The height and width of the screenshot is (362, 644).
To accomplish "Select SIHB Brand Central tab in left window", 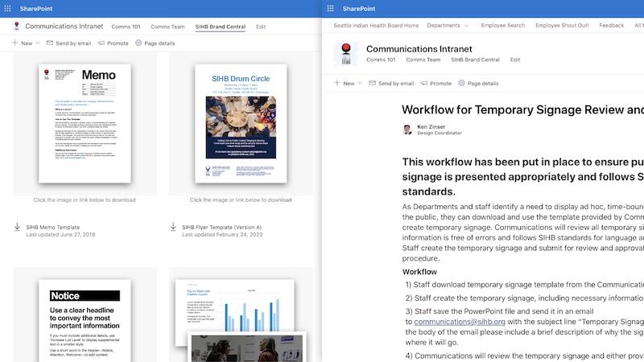I will 220,27.
